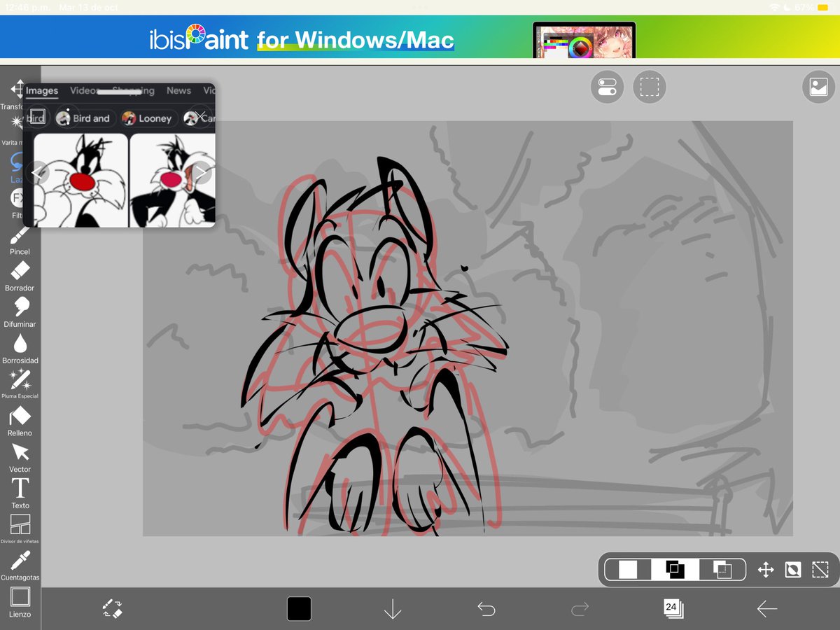Set lasso mode to subtract selection
This screenshot has height=630, width=840.
(722, 570)
